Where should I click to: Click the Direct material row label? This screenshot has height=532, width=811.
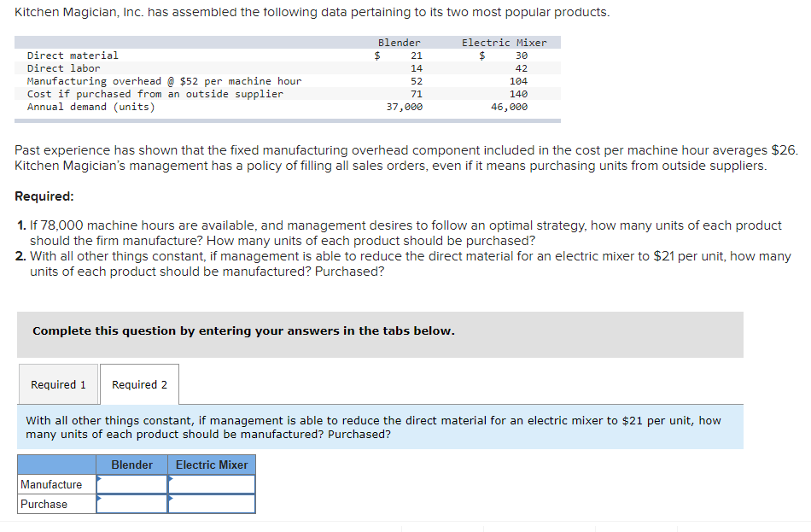pyautogui.click(x=73, y=56)
